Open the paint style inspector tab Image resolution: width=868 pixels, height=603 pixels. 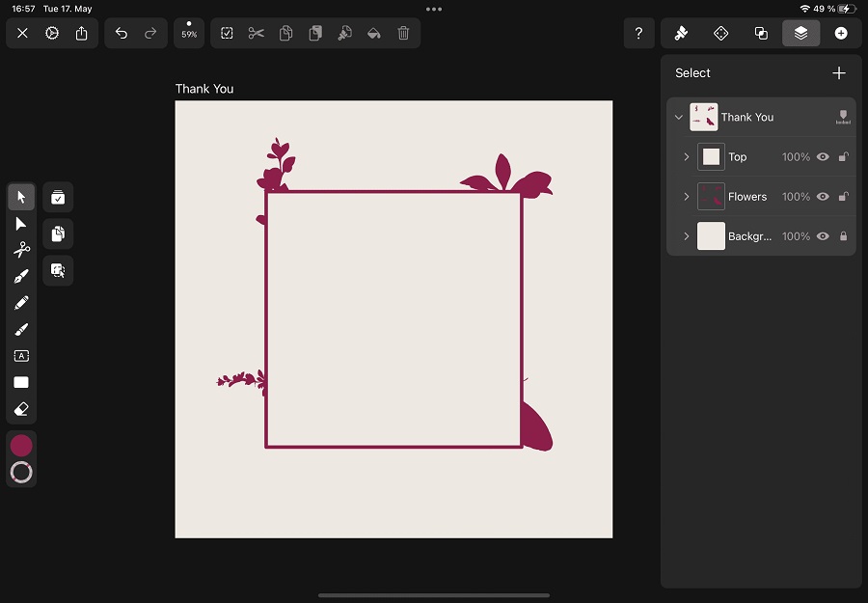pos(681,33)
